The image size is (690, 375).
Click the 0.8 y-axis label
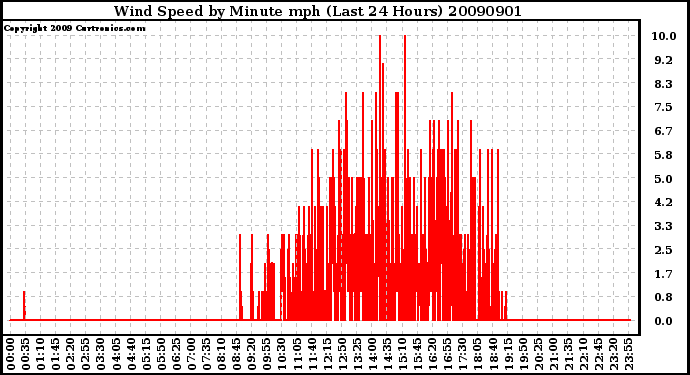663,298
